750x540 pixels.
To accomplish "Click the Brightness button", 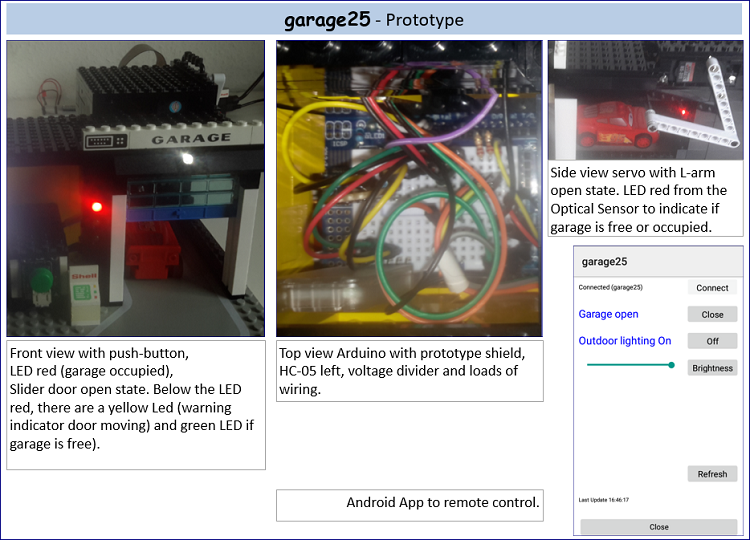I will [712, 368].
